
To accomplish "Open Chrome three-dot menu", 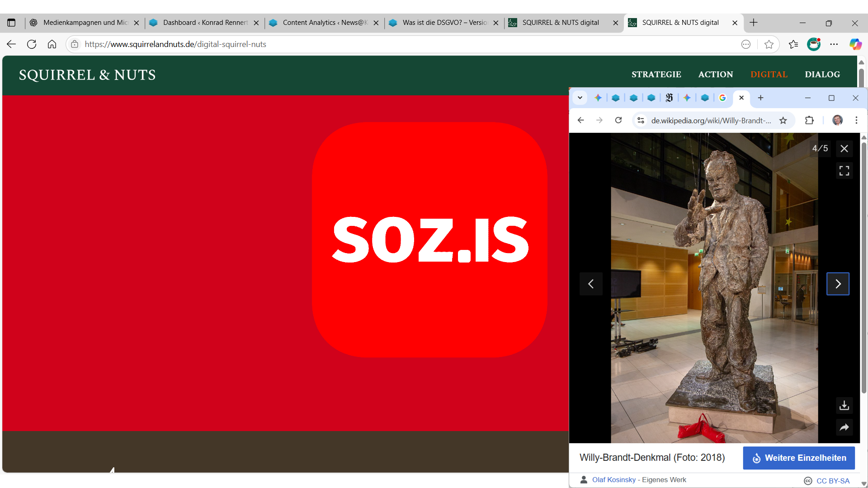I will coord(856,120).
